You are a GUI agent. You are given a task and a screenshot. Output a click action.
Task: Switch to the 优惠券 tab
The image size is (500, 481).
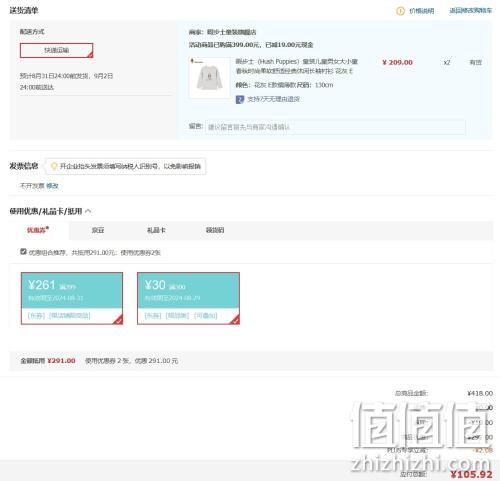38,230
